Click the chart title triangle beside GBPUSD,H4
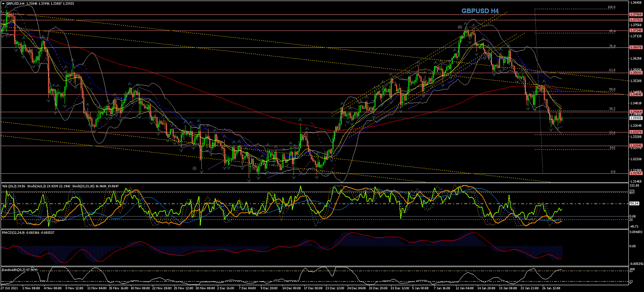This screenshot has width=644, height=292. pyautogui.click(x=3, y=3)
